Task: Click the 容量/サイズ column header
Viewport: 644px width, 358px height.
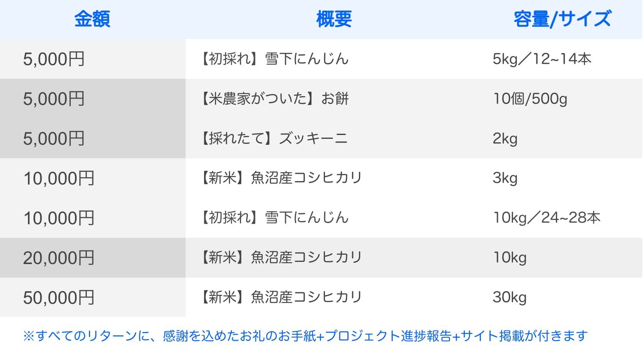Action: 562,19
